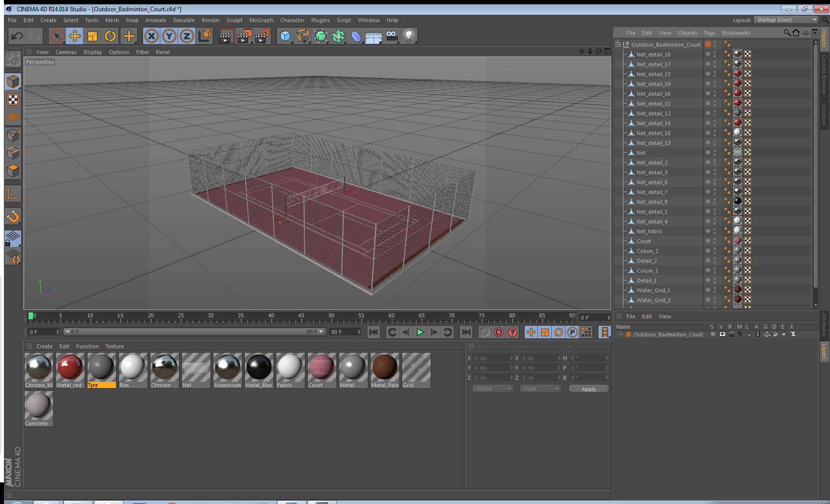The image size is (830, 504).
Task: Click the floor environment icon
Action: pos(374,36)
